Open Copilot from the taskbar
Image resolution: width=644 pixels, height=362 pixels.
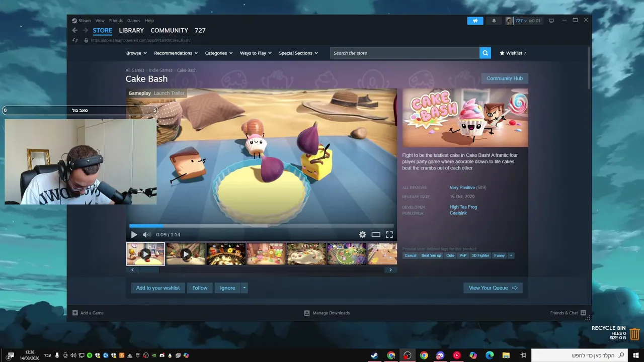pyautogui.click(x=473, y=355)
